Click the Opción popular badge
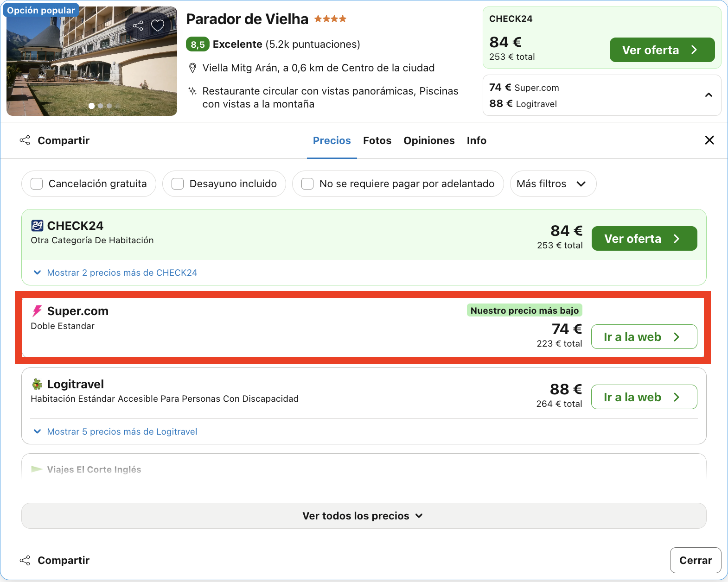 pos(41,10)
